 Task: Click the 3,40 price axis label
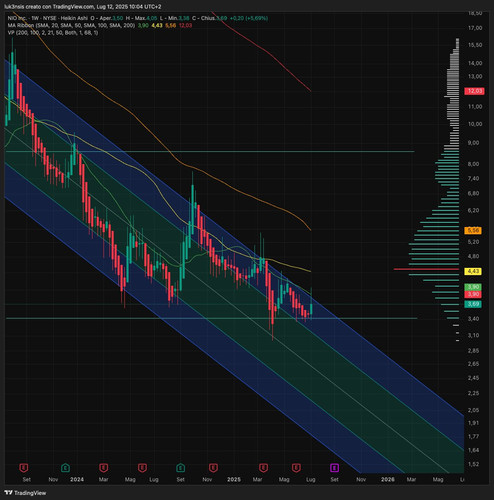(473, 319)
